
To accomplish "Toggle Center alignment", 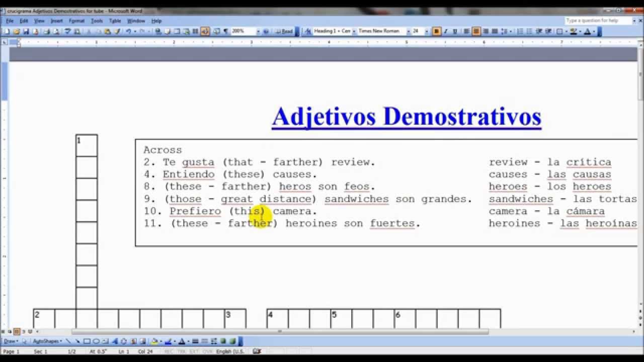I will pyautogui.click(x=476, y=31).
